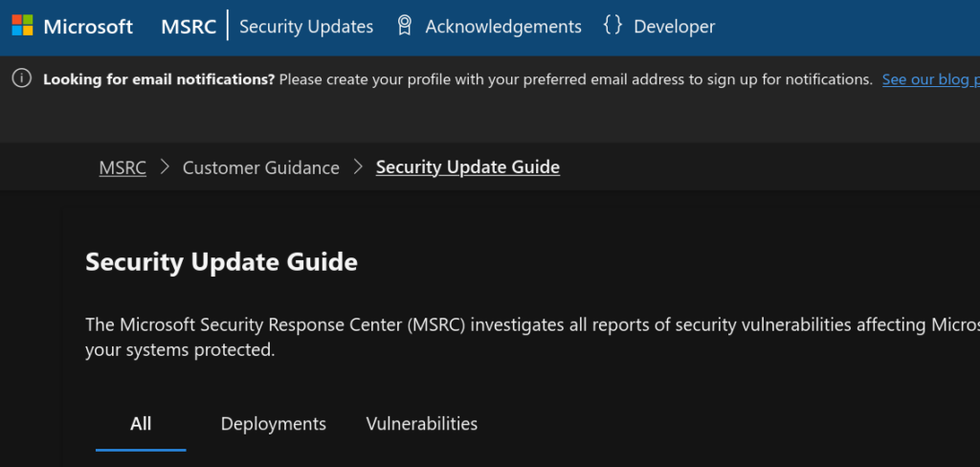Open Security Updates in the top navigation
This screenshot has width=980, height=467.
(x=306, y=27)
